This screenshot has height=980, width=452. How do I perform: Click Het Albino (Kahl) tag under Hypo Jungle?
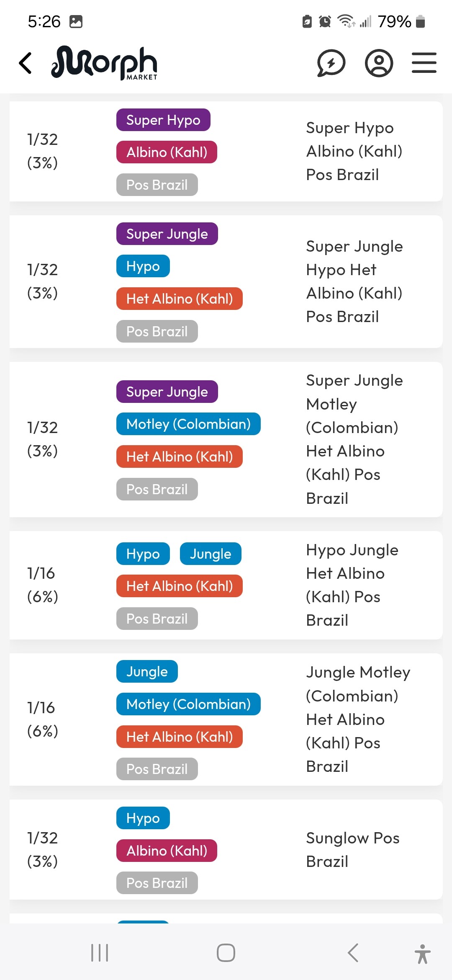pos(180,586)
